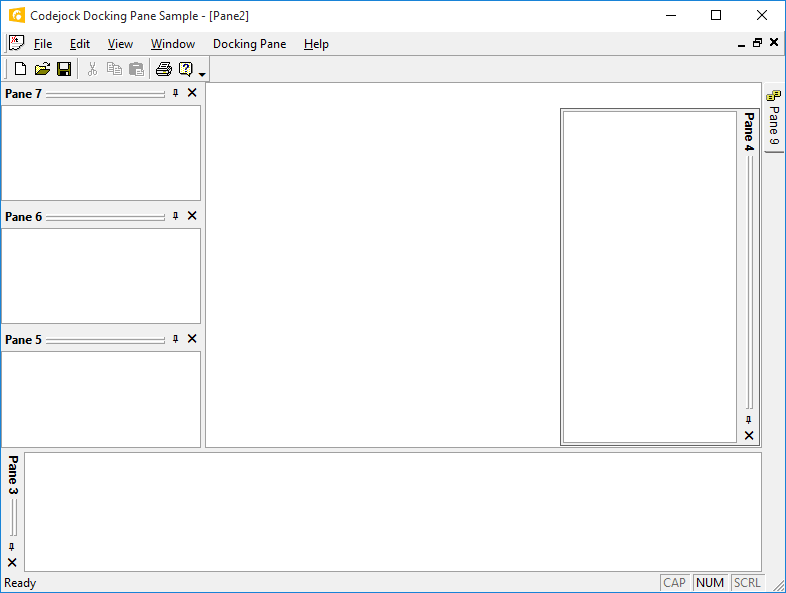This screenshot has width=786, height=593.
Task: Open the Edit menu
Action: coord(80,44)
